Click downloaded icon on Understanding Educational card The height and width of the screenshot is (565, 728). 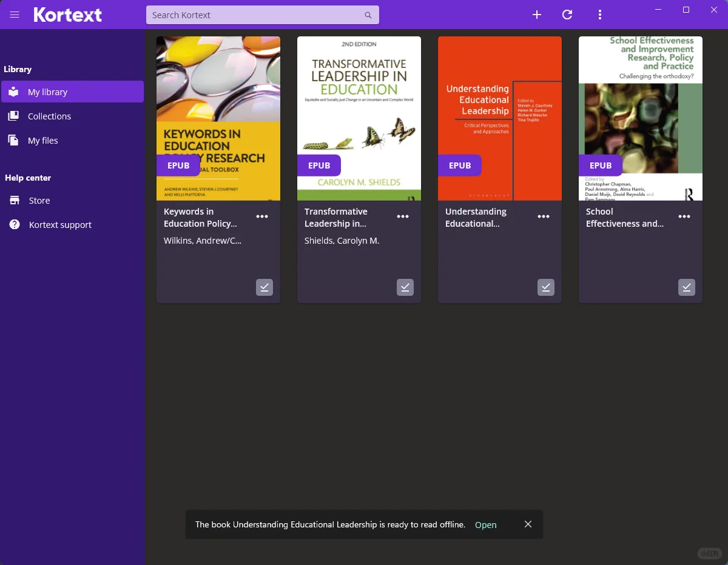point(546,287)
